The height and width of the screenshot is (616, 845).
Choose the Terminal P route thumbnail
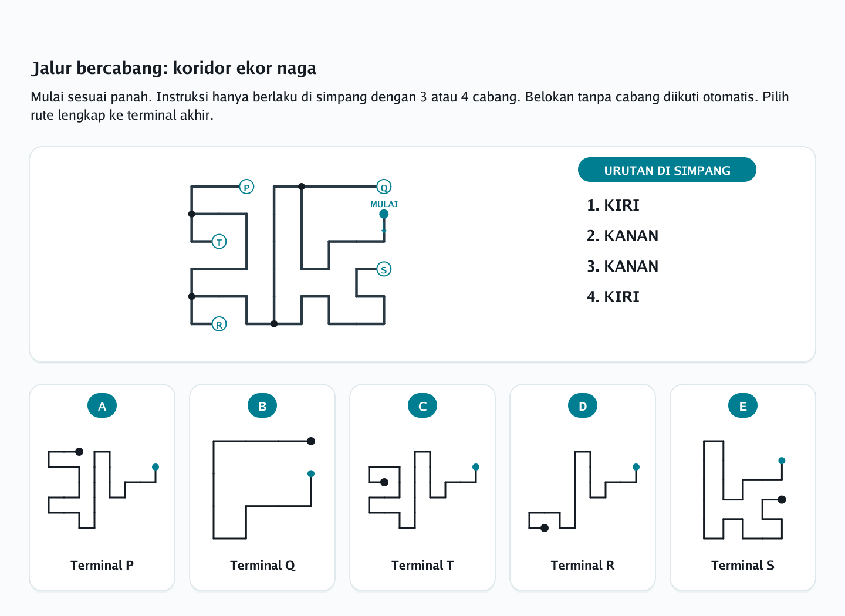[x=102, y=489]
